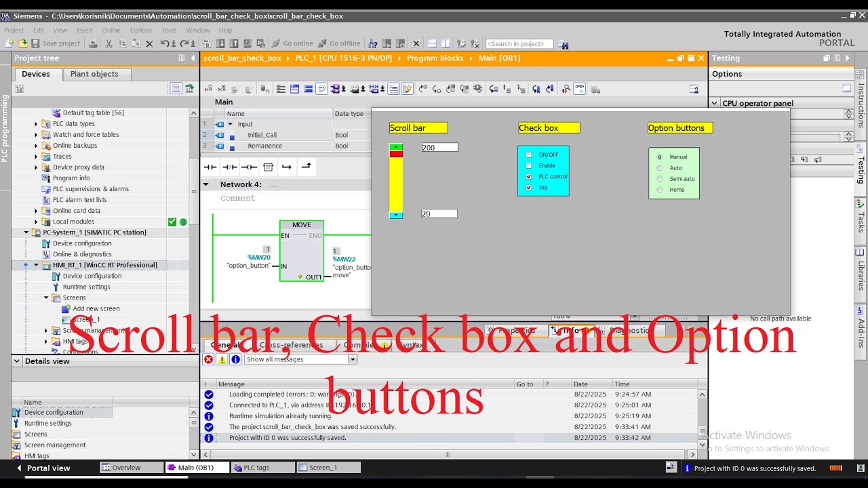Image resolution: width=868 pixels, height=488 pixels.
Task: Toggle information messages filter in Info panel
Action: [235, 359]
